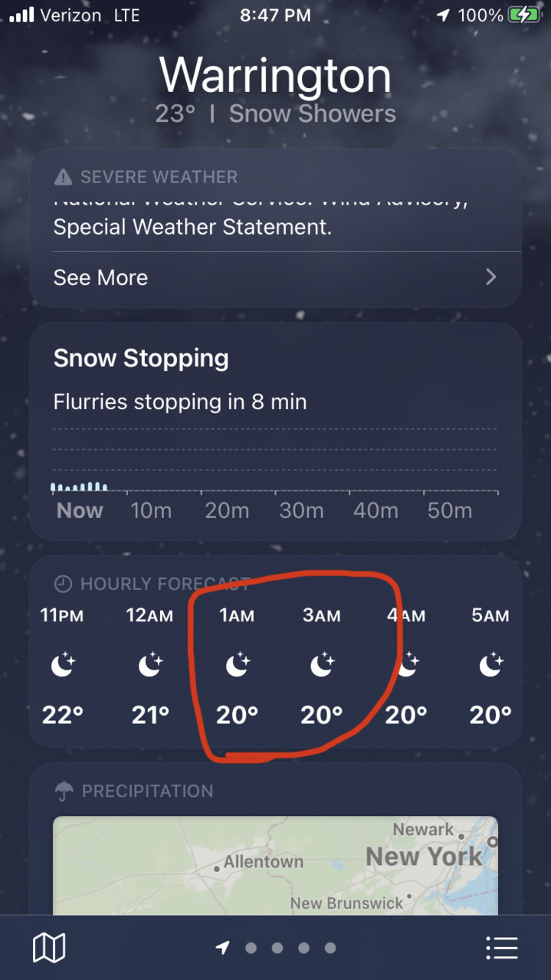Tap the 5AM moon icon

click(490, 666)
